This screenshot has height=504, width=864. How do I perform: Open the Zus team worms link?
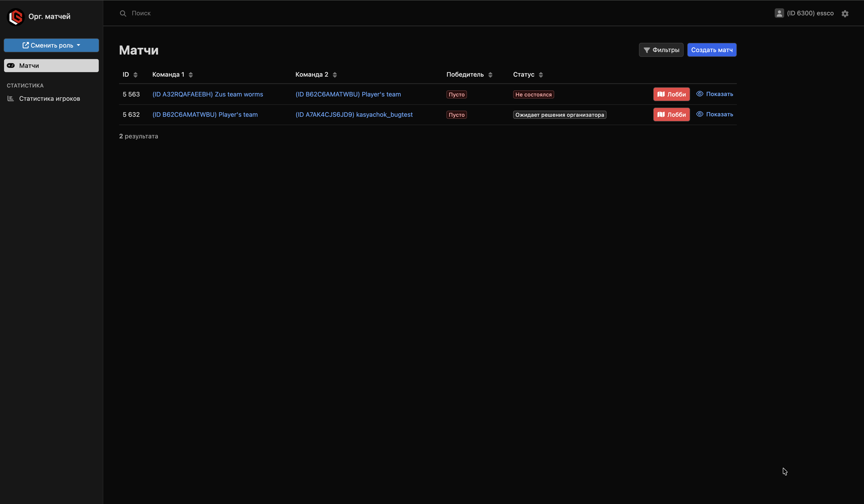click(207, 94)
